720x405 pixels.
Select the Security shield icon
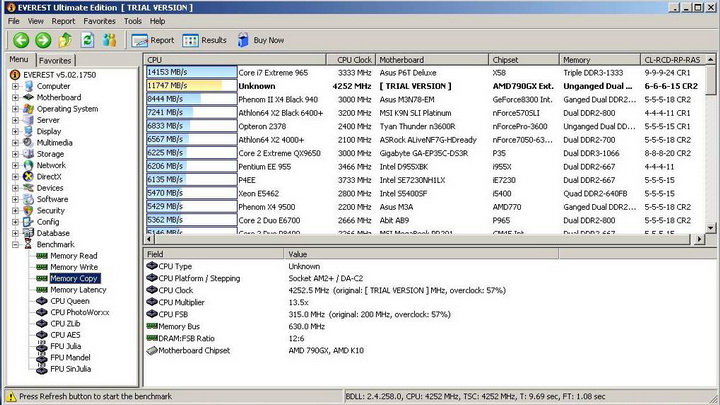click(x=28, y=210)
